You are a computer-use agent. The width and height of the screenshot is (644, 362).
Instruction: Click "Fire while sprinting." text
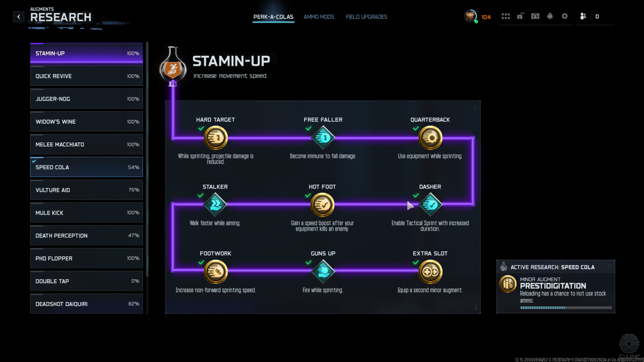coord(323,290)
